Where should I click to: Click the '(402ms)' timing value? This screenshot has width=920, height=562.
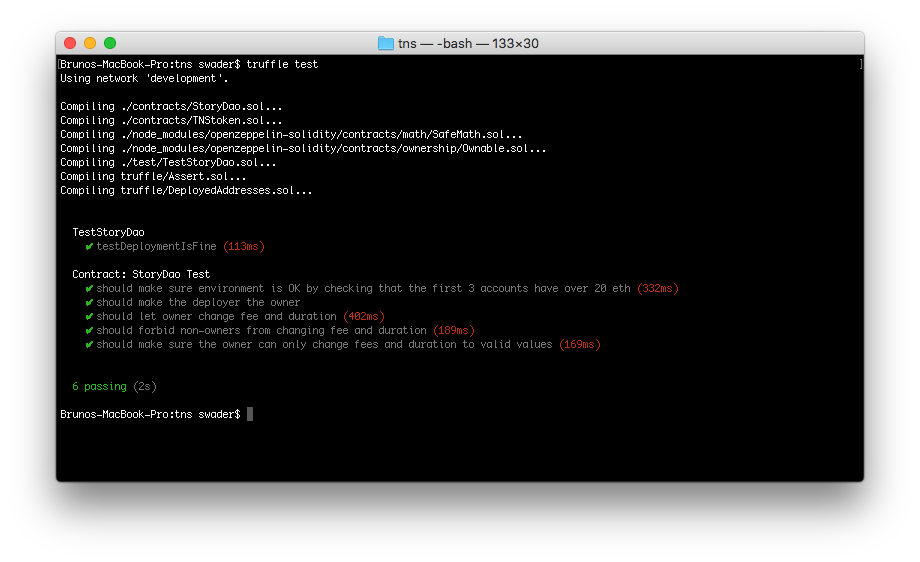click(364, 316)
